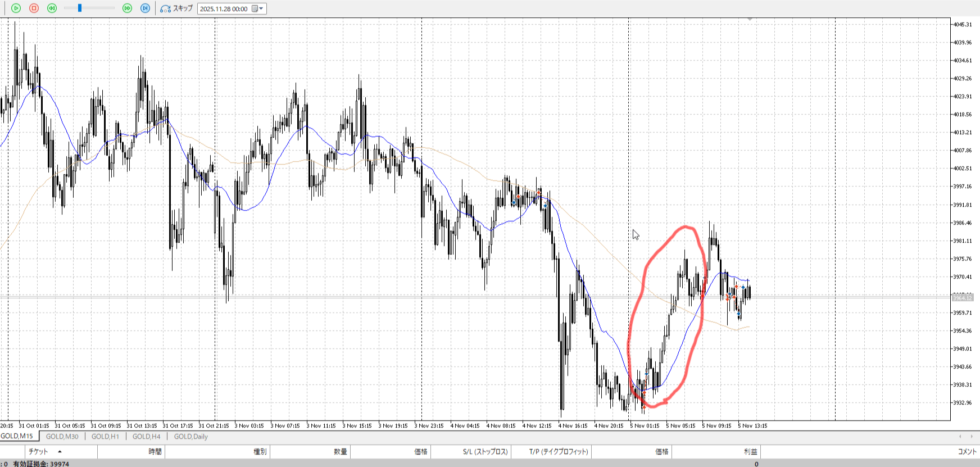980x467 pixels.
Task: Sort orders by チケット column header
Action: tap(39, 451)
